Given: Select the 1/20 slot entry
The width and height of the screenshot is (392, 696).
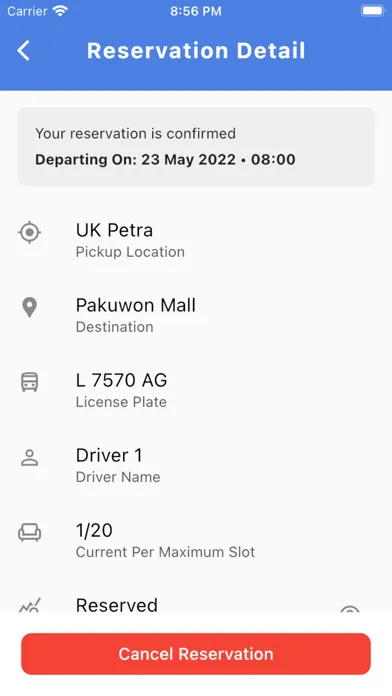Looking at the screenshot, I should (94, 530).
